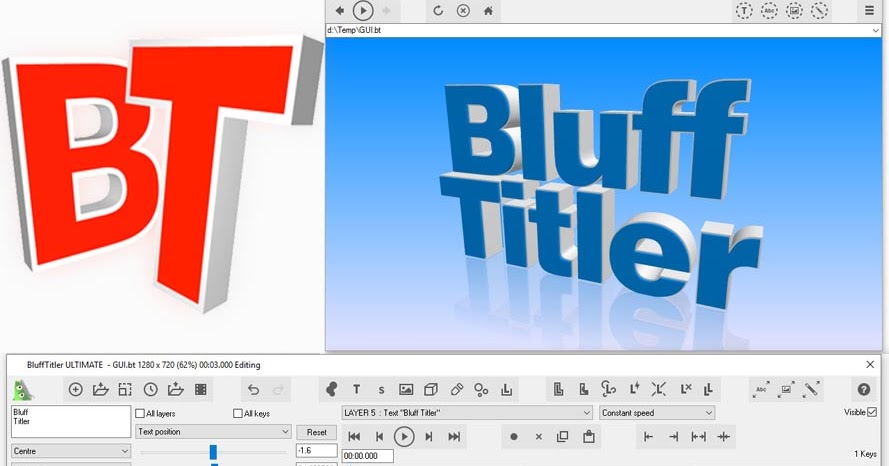Click the Text position slider handle
Screen dimensions: 889x466
213,452
